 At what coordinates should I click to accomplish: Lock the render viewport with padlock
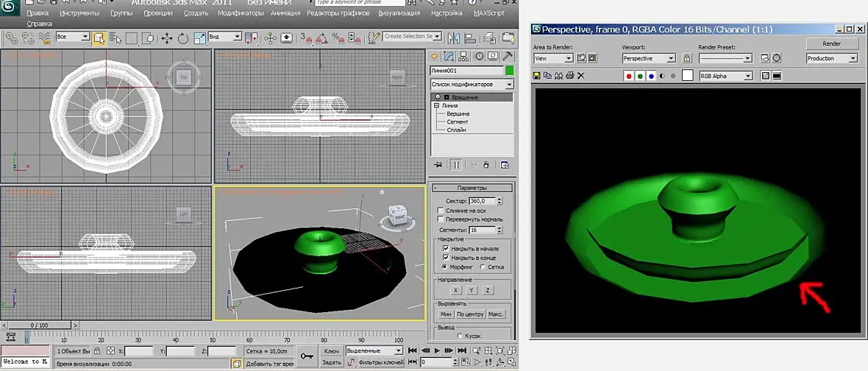tap(687, 58)
